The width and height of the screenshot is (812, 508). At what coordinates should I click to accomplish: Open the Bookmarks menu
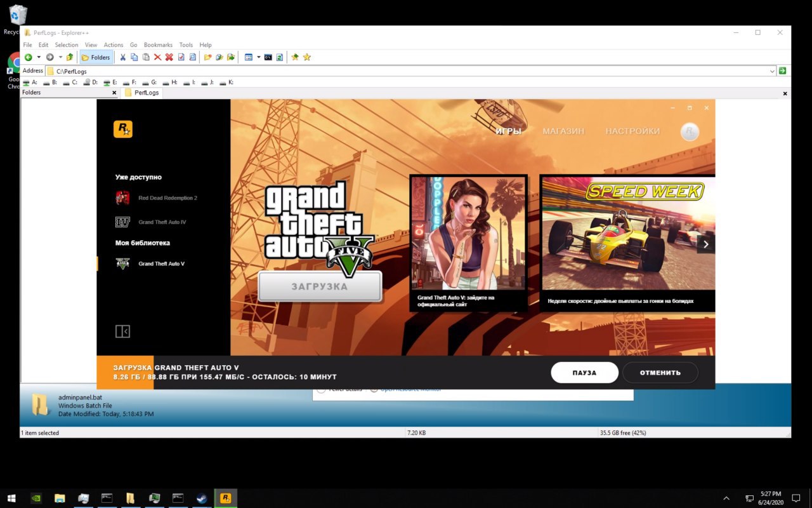point(158,45)
